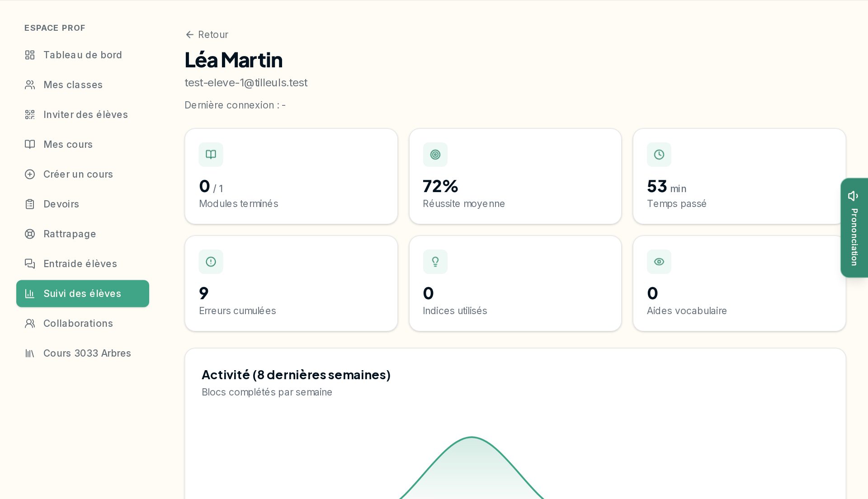The image size is (868, 499).
Task: Click the eye icon on Aides vocabulaire card
Action: (x=659, y=262)
